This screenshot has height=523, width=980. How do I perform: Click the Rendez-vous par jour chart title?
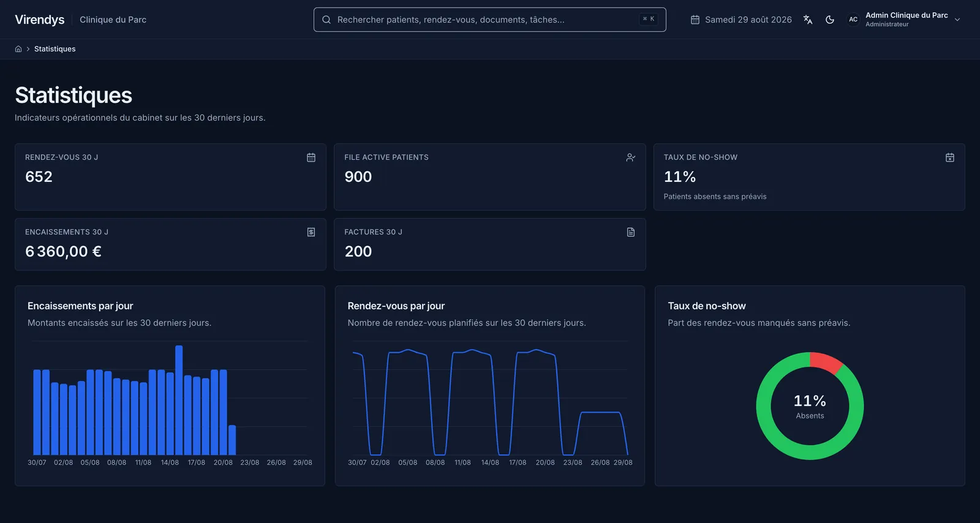pyautogui.click(x=396, y=306)
